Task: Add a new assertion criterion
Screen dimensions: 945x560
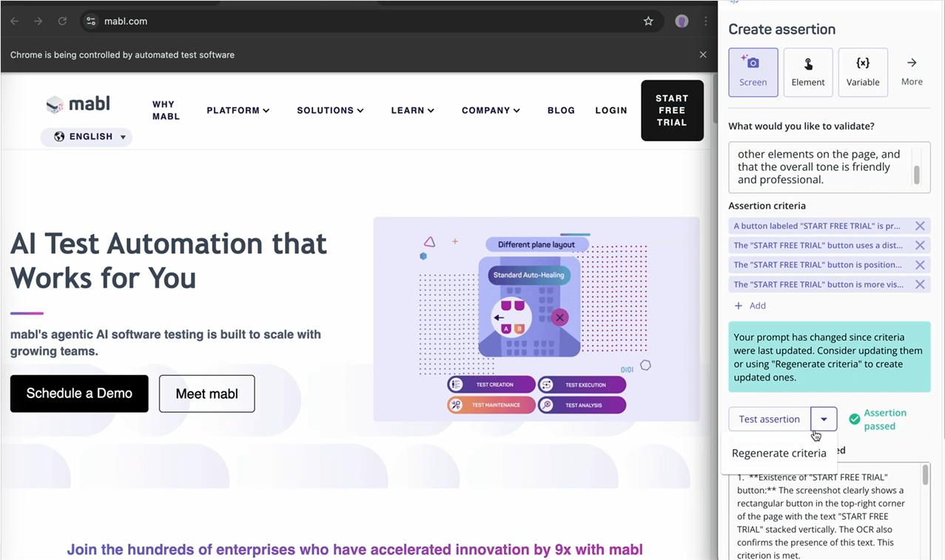Action: coord(750,306)
